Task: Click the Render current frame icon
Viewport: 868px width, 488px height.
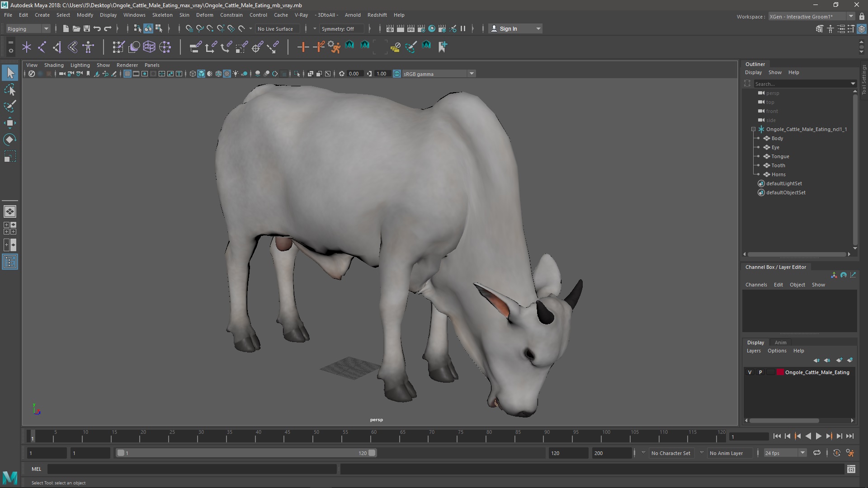Action: click(x=401, y=28)
